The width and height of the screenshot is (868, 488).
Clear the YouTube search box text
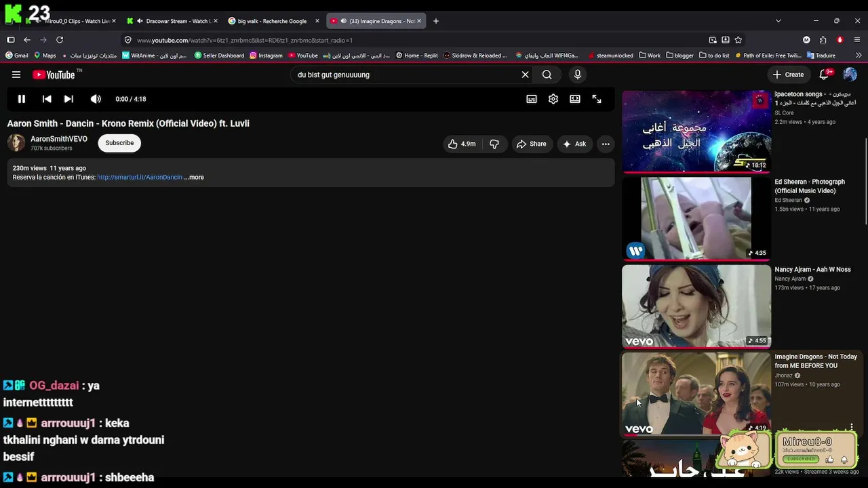point(525,75)
